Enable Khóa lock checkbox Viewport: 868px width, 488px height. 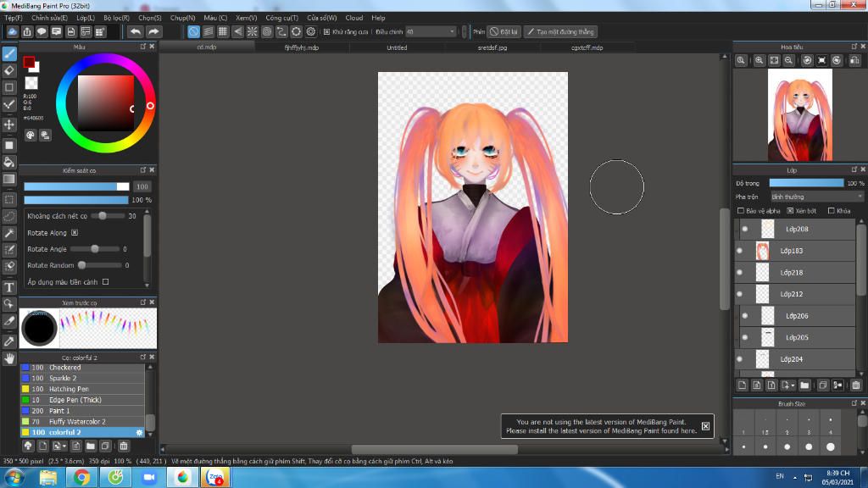tap(831, 211)
